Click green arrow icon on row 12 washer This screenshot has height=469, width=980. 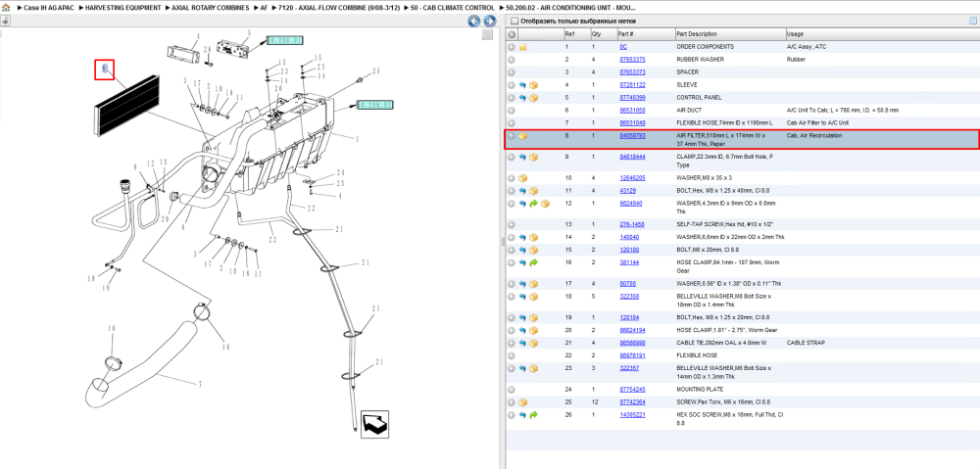coord(534,203)
